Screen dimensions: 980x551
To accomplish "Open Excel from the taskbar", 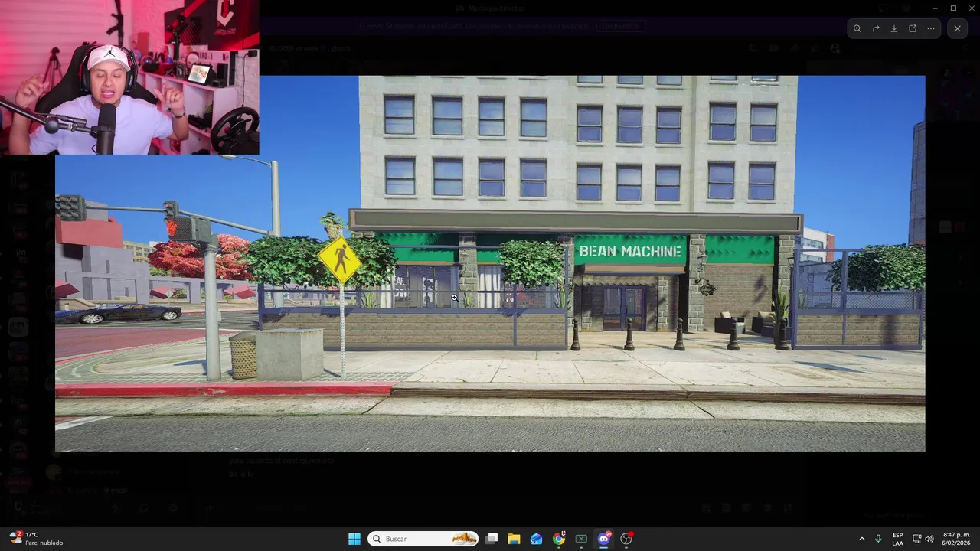I will pos(581,539).
